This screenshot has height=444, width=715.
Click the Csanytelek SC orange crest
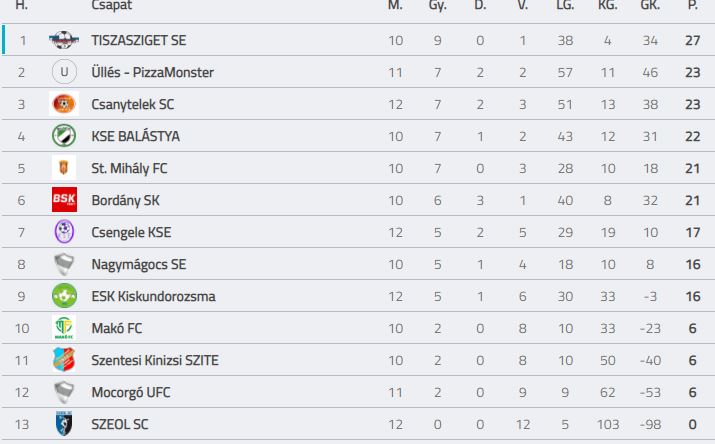(64, 104)
